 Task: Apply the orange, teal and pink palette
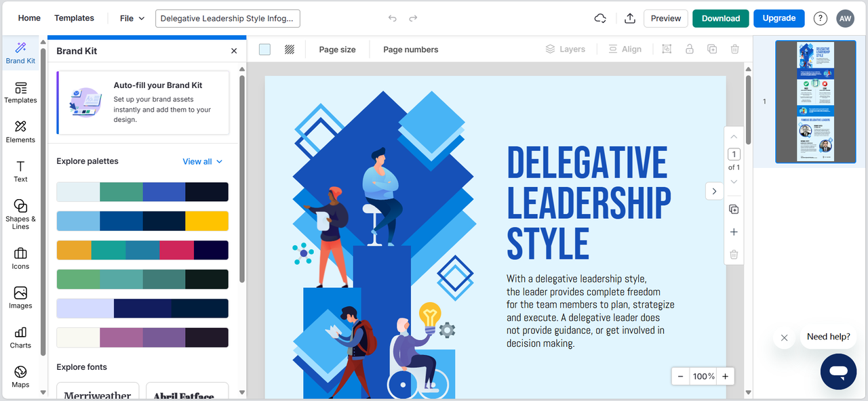pyautogui.click(x=142, y=250)
